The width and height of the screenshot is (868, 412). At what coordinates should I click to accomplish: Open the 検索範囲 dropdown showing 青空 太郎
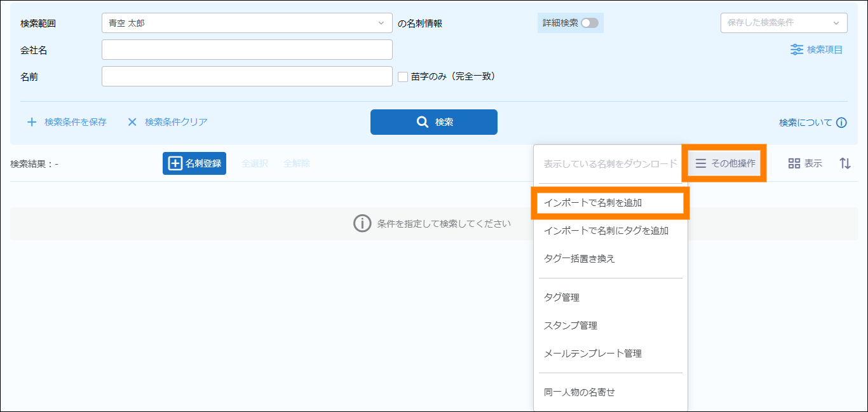point(247,23)
